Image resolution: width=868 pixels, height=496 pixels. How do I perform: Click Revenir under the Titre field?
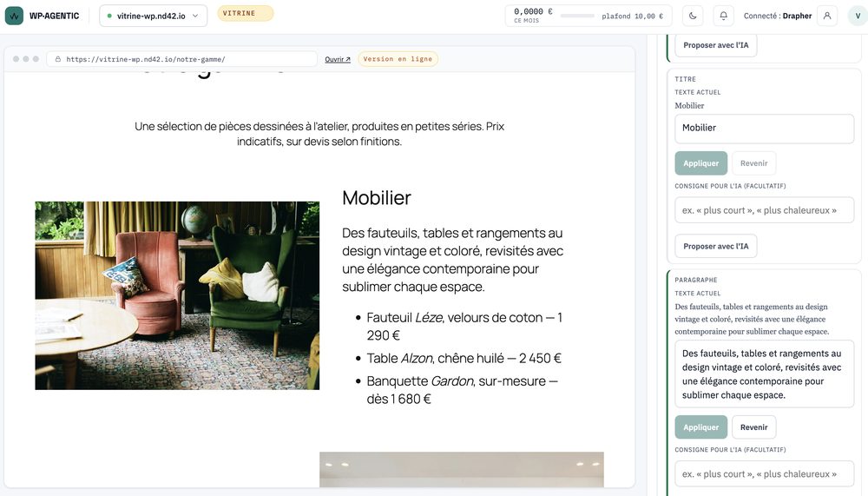coord(753,163)
